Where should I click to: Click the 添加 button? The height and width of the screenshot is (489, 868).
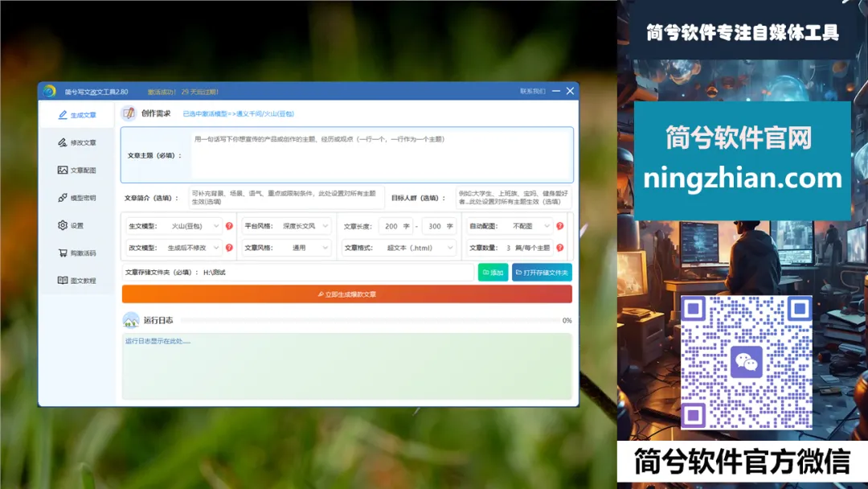pyautogui.click(x=493, y=273)
